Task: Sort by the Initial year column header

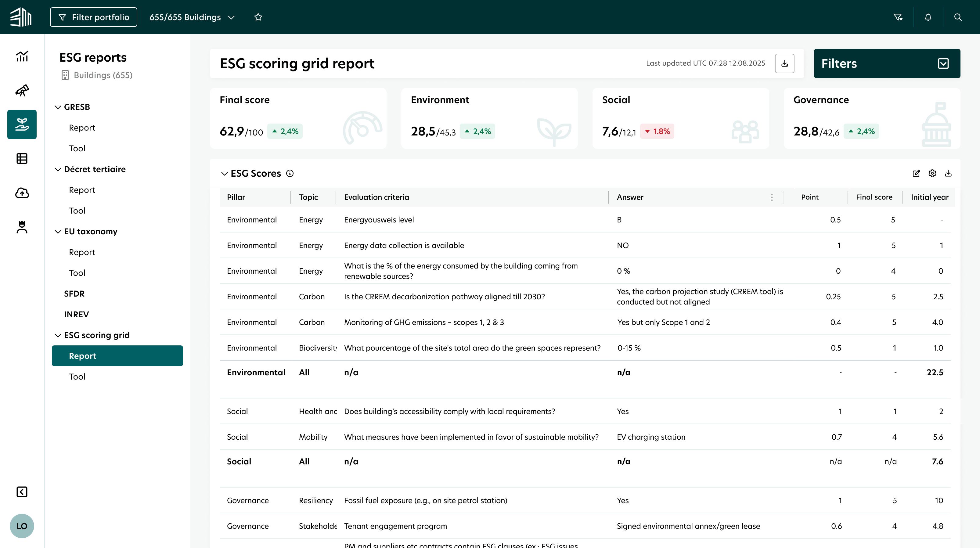Action: (929, 197)
